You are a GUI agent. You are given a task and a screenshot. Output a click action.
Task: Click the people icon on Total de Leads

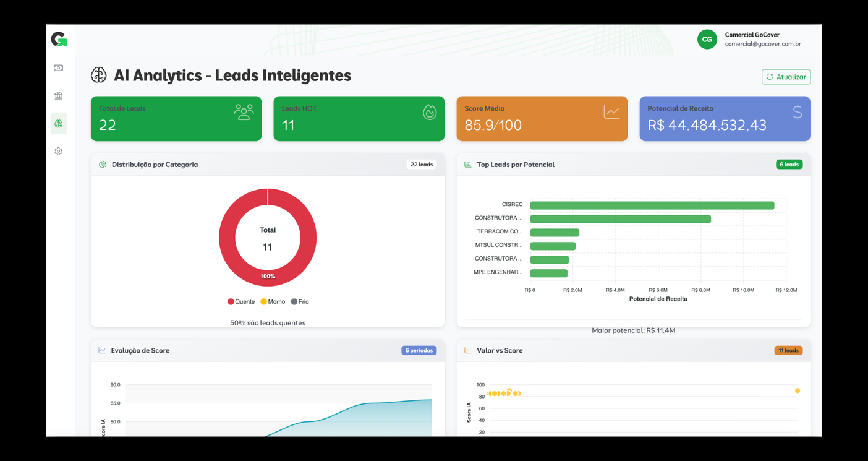pos(244,112)
